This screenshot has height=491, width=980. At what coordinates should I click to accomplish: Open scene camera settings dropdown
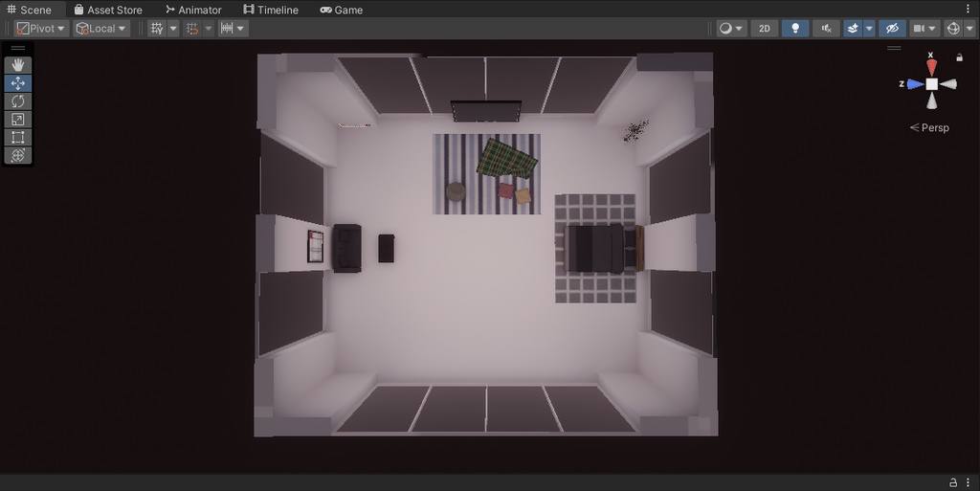924,28
